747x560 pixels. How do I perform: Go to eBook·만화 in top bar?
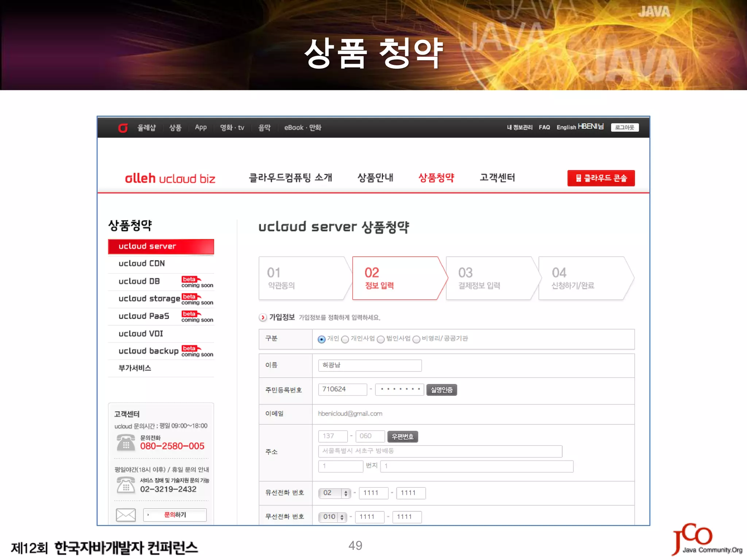pos(303,128)
